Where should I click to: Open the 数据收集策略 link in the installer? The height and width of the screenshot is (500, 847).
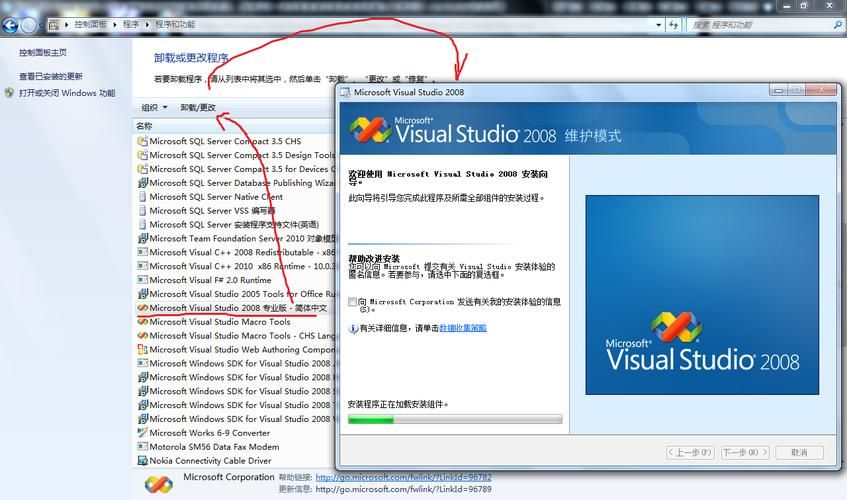point(463,328)
